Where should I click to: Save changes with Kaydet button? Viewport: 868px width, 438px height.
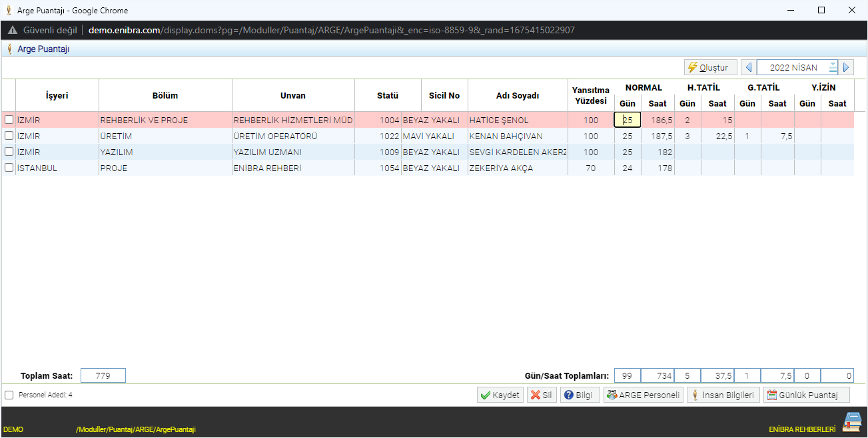pyautogui.click(x=500, y=395)
